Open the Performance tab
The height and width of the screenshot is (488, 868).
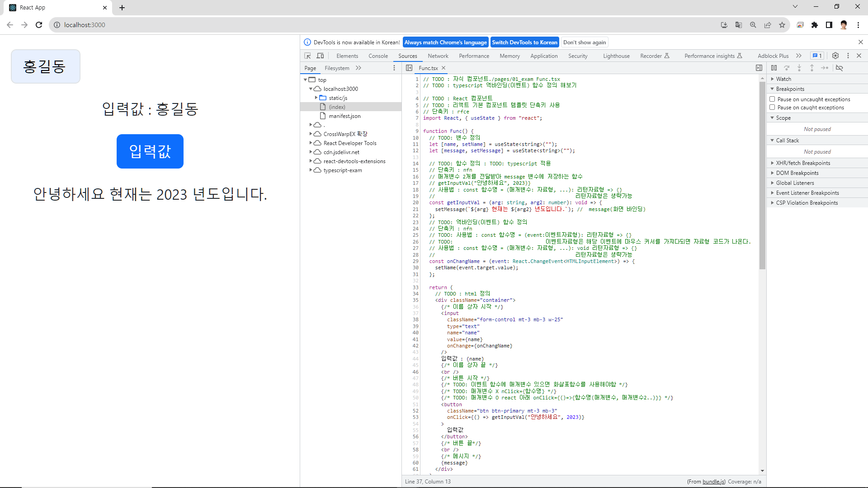pyautogui.click(x=474, y=56)
